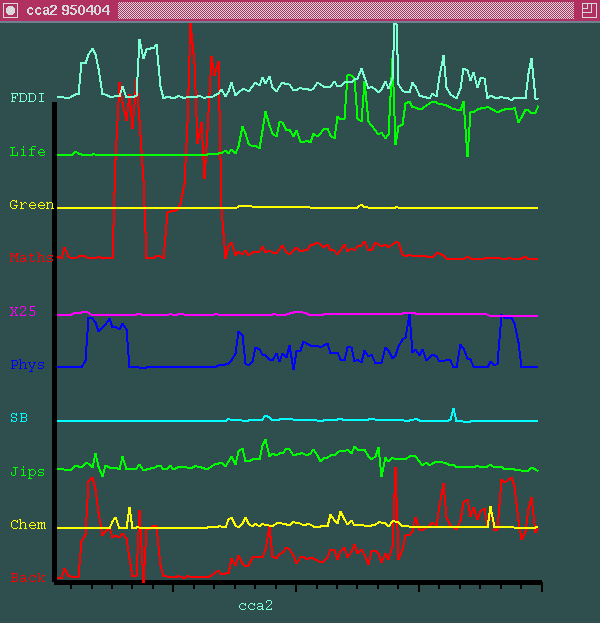The width and height of the screenshot is (600, 623).
Task: Click the flat yellow Green trace line
Action: (x=150, y=207)
